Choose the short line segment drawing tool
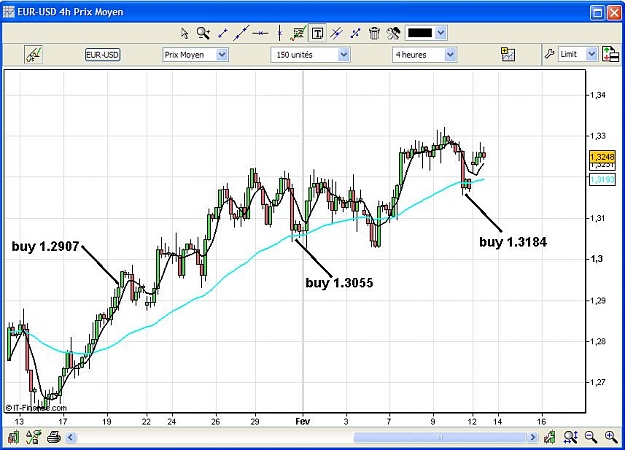Image resolution: width=625 pixels, height=450 pixels. (x=223, y=33)
